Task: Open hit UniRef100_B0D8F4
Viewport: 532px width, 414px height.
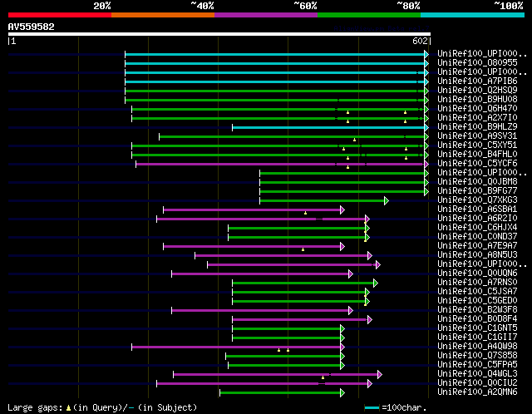Action: 477,319
